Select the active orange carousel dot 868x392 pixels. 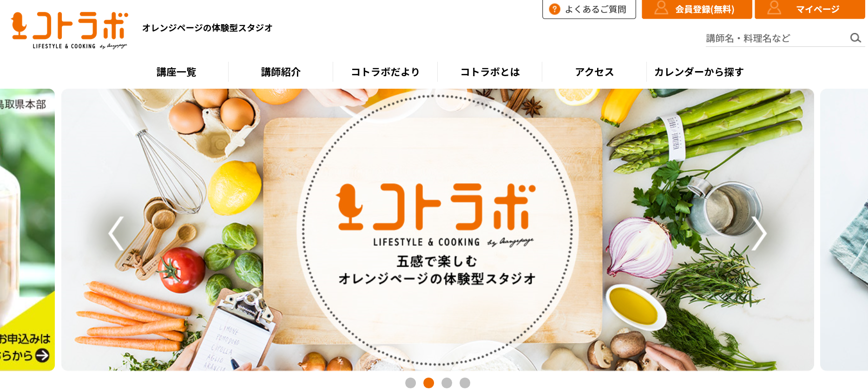click(x=428, y=383)
